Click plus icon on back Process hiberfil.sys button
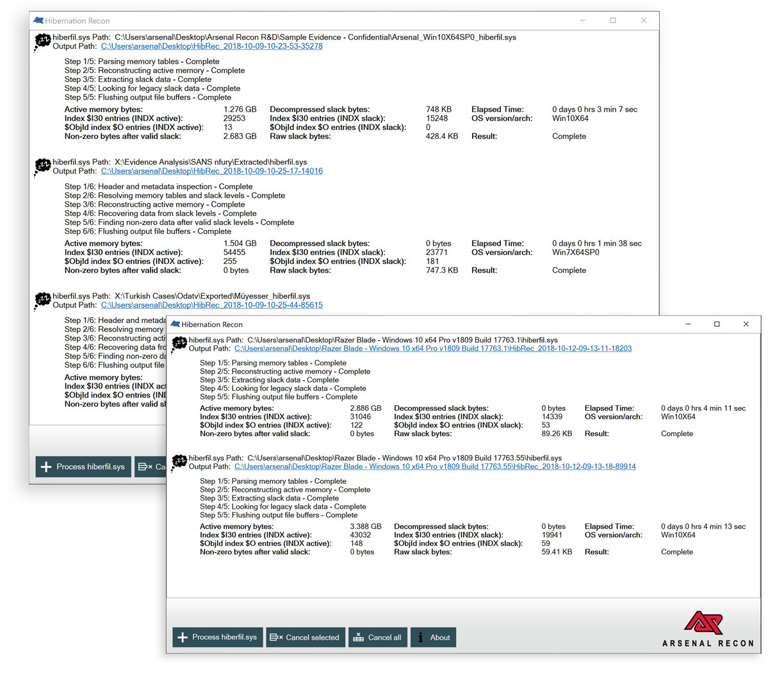 coord(46,467)
